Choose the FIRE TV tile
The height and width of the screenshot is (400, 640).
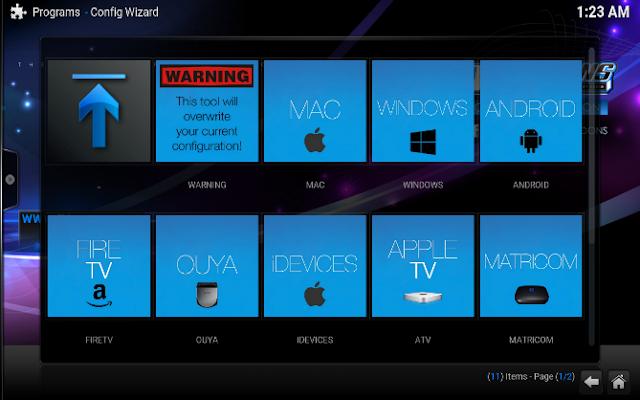(99, 266)
